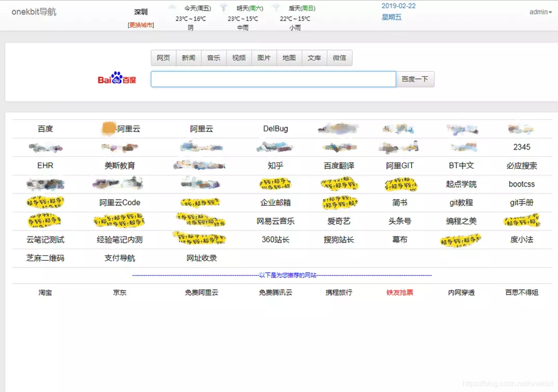This screenshot has width=558, height=392.
Task: Click the day-after-tomorrow rain weather icon
Action: 276,8
